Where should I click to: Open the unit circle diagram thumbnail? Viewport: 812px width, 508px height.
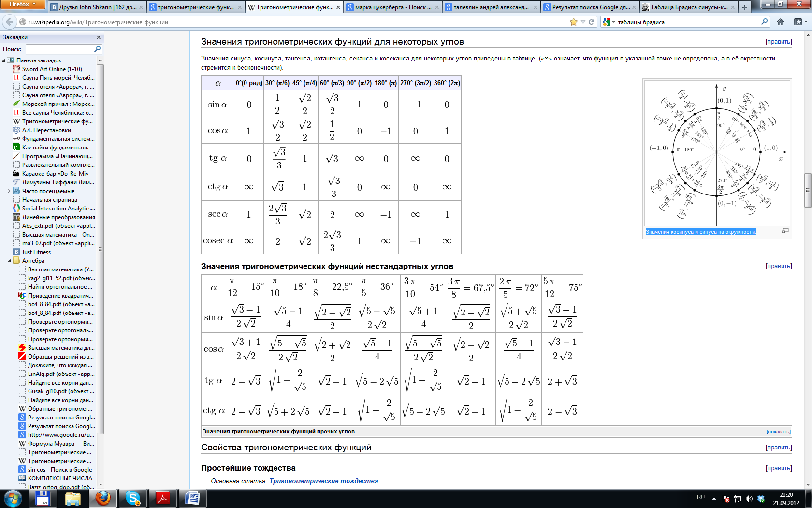click(717, 152)
